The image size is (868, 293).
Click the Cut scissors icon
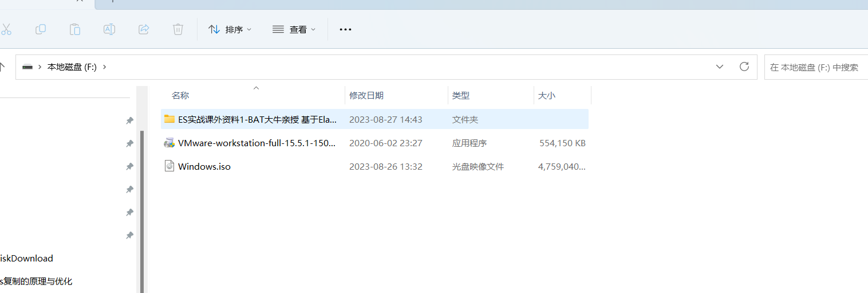click(x=5, y=29)
